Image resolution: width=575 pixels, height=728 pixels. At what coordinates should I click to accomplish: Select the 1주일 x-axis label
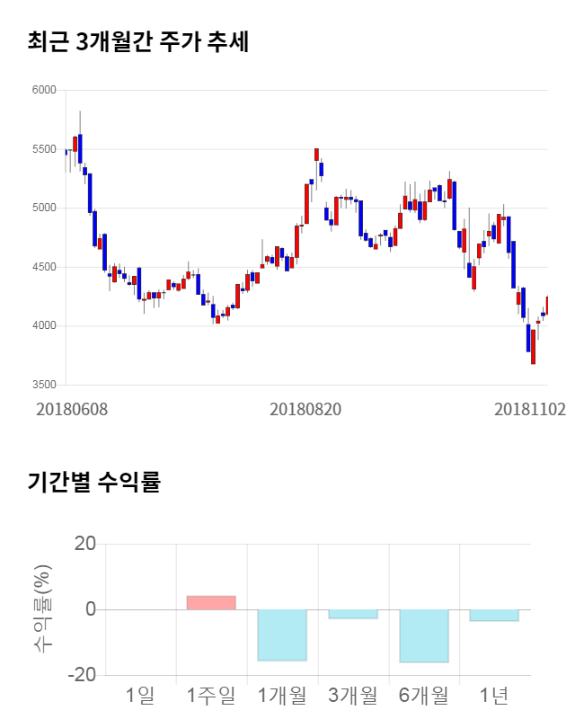211,695
